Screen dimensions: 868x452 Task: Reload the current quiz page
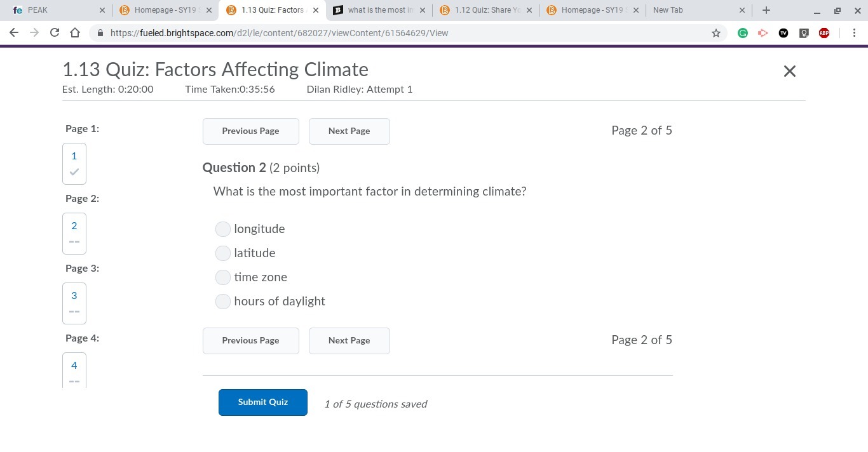tap(55, 33)
